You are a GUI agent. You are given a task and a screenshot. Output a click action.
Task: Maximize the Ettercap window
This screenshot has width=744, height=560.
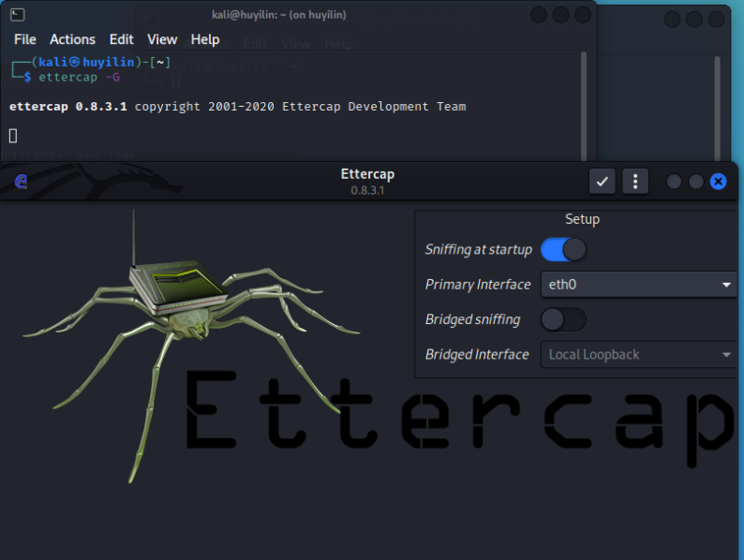pos(695,182)
